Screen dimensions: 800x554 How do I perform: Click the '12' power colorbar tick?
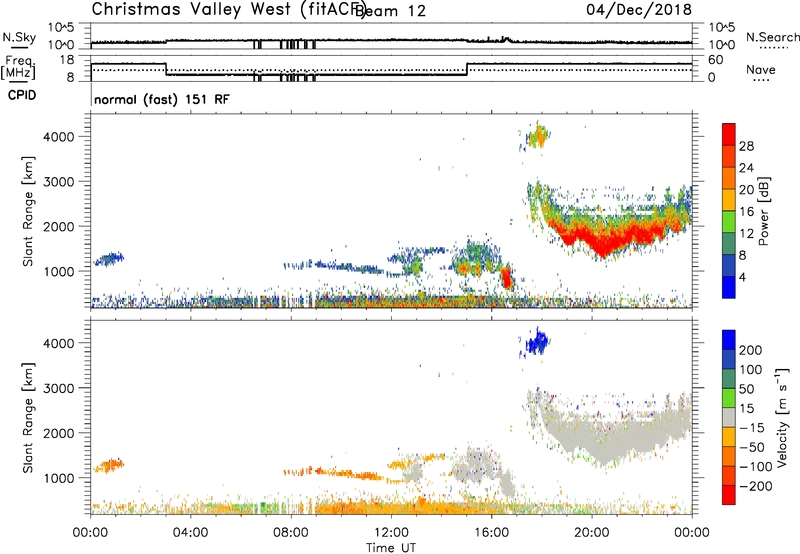coord(746,233)
